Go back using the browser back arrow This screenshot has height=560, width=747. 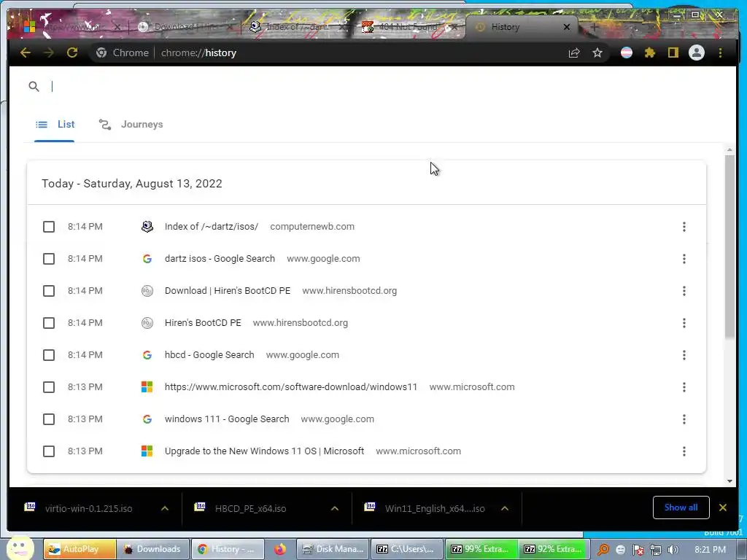(x=26, y=52)
